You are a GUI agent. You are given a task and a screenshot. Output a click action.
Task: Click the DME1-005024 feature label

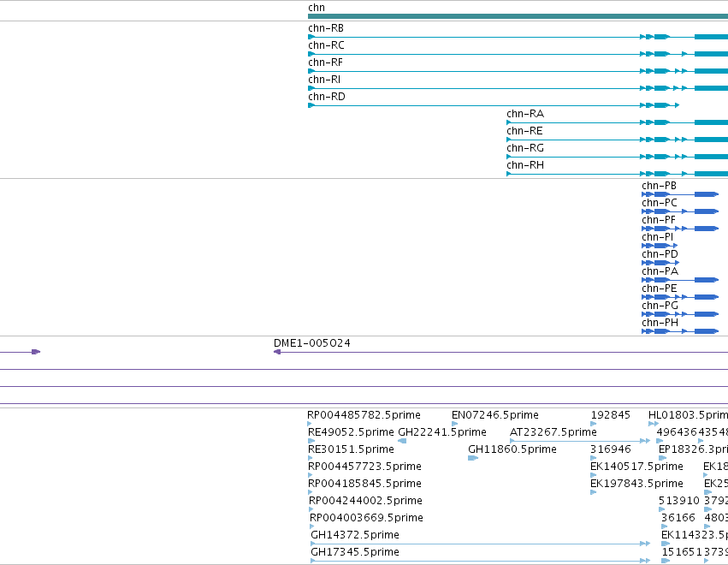pos(312,343)
